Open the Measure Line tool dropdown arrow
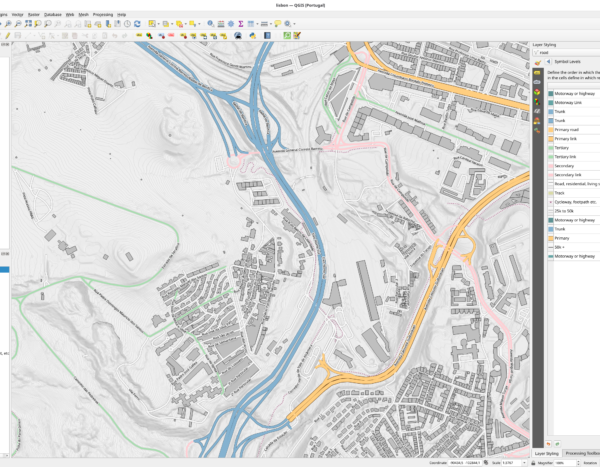The width and height of the screenshot is (600, 467). [271, 24]
